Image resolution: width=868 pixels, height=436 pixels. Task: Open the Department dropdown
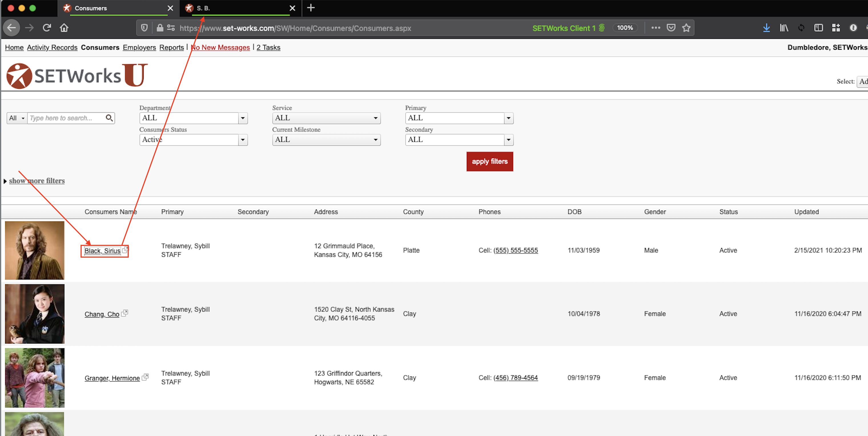[242, 118]
